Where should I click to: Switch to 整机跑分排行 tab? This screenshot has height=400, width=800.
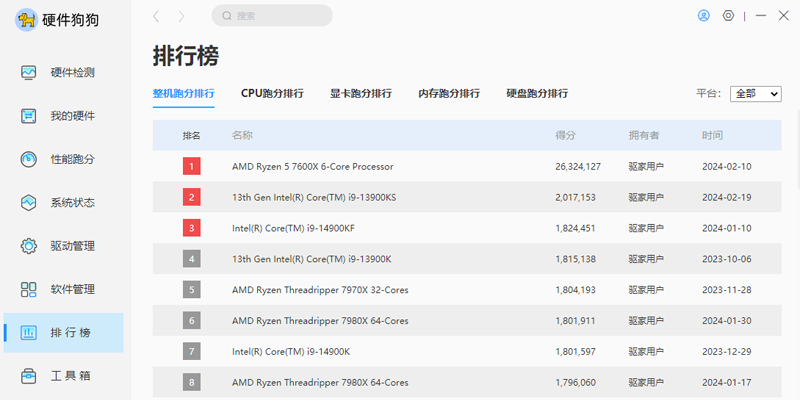click(184, 94)
